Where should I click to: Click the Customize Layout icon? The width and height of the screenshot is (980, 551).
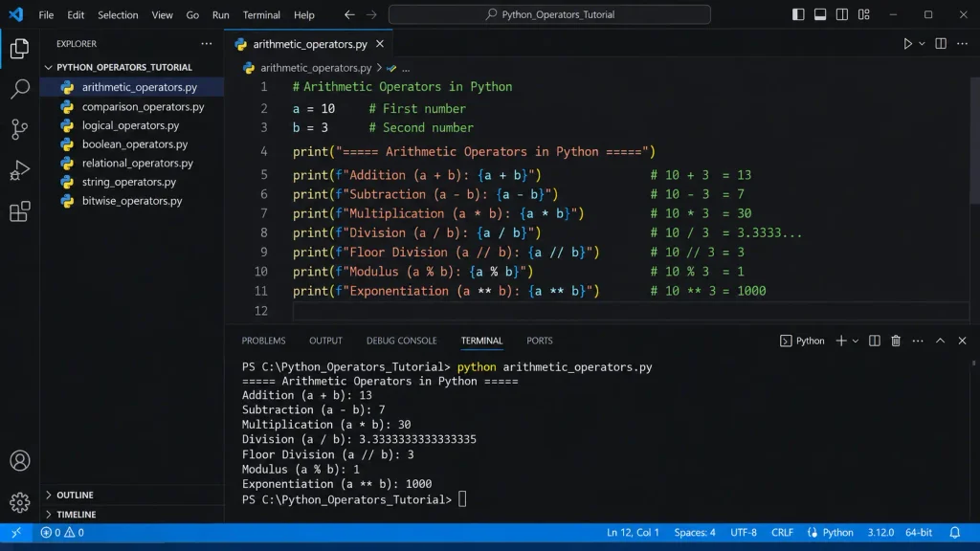(x=864, y=14)
